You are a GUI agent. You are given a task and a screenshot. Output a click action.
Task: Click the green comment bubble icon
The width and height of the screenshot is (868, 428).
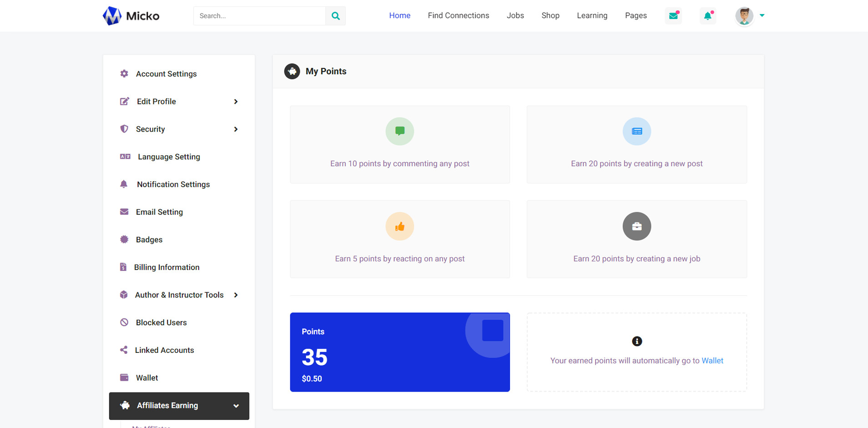[399, 131]
